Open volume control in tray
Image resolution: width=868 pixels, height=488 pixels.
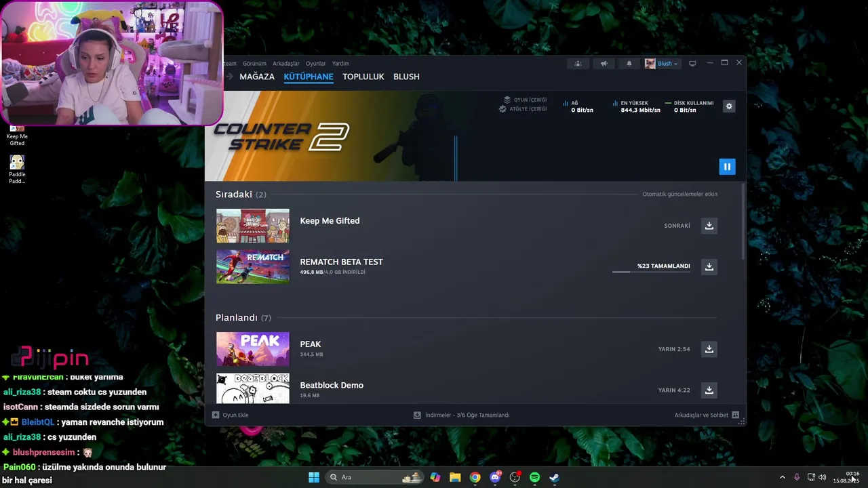823,477
